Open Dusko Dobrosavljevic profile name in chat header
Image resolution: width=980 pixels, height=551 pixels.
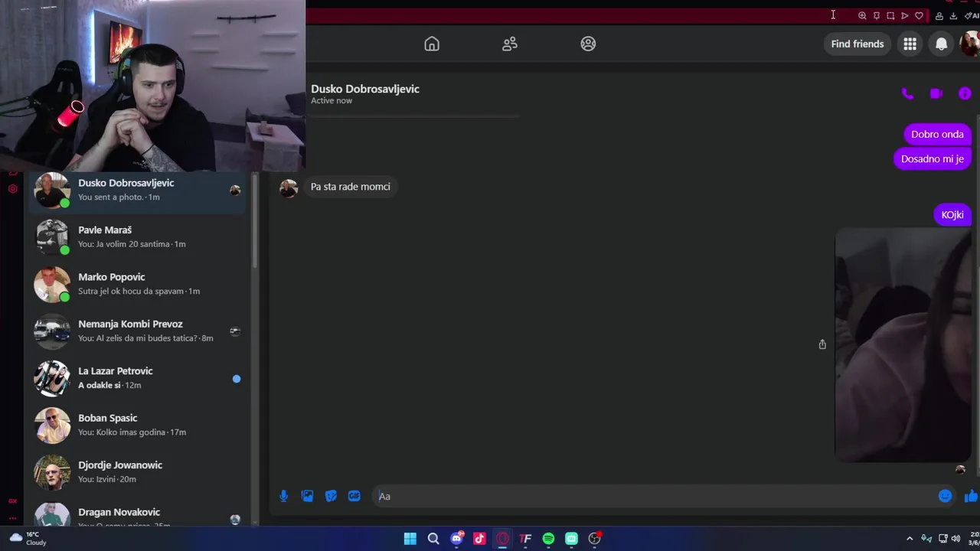pyautogui.click(x=365, y=89)
